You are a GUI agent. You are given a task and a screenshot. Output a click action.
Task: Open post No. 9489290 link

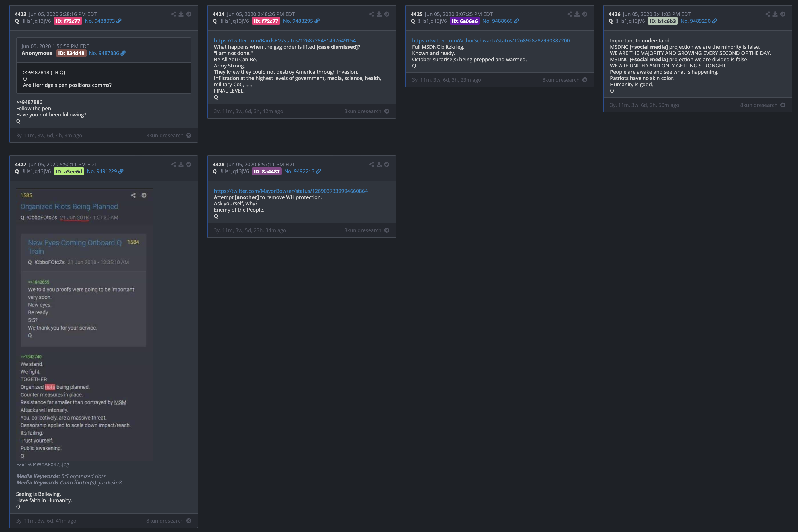(x=695, y=21)
